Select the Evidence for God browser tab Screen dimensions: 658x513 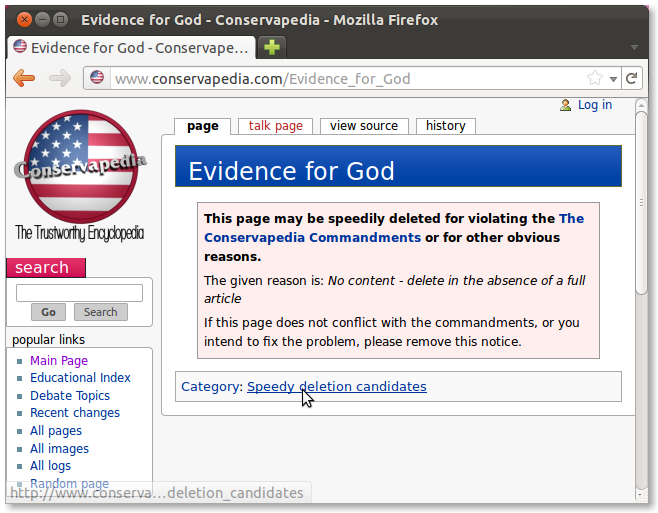[131, 47]
